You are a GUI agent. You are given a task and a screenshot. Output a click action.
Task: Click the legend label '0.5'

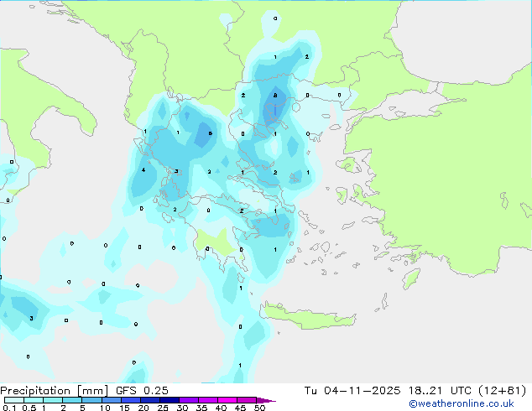pos(29,408)
